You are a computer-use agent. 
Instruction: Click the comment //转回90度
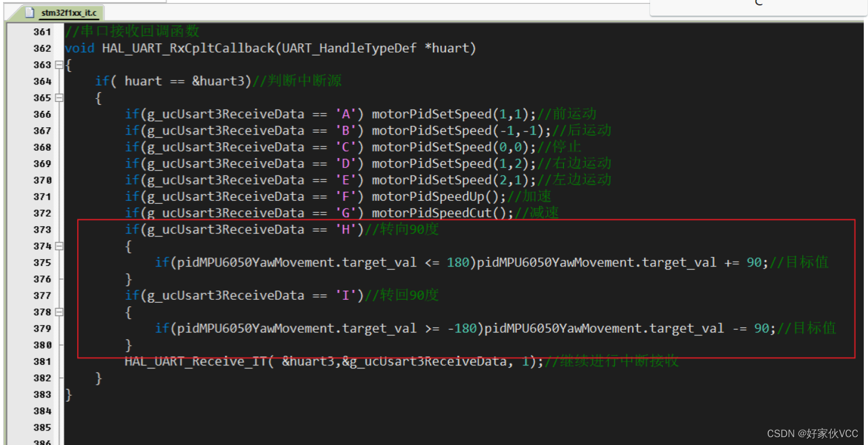[x=401, y=295]
